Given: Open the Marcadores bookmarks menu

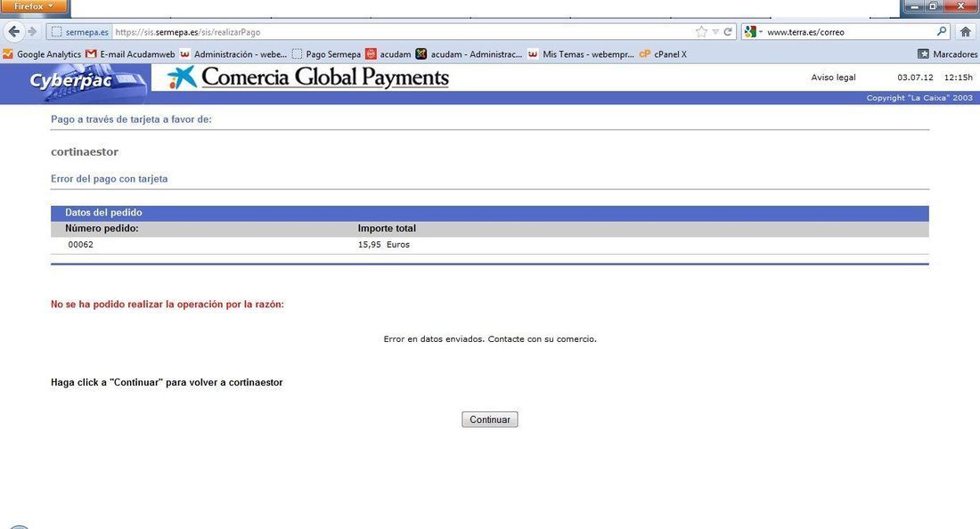Looking at the screenshot, I should (x=948, y=54).
